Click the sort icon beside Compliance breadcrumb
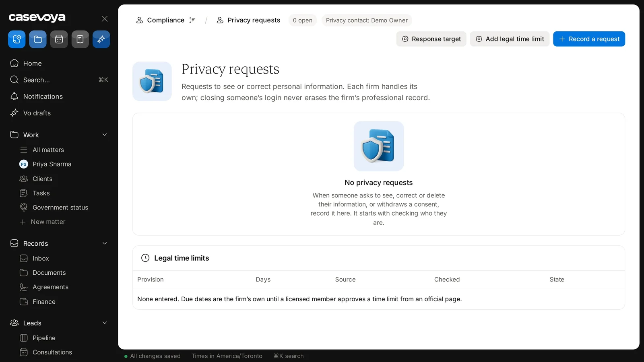This screenshot has height=362, width=644. pyautogui.click(x=192, y=20)
